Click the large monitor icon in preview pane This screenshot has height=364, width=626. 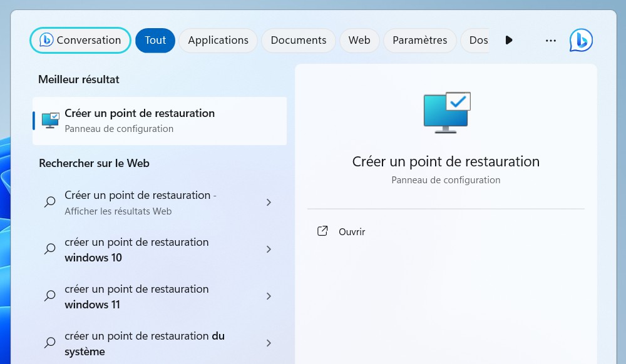pos(446,113)
